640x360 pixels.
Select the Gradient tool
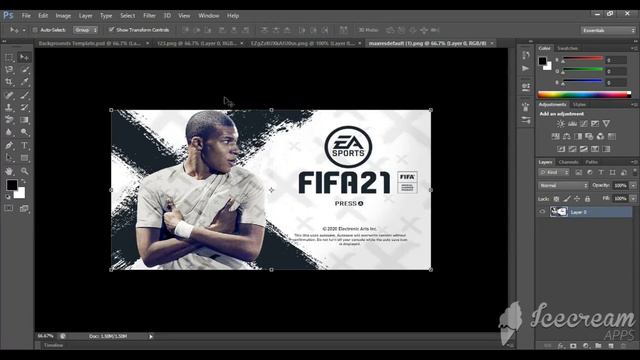24,120
